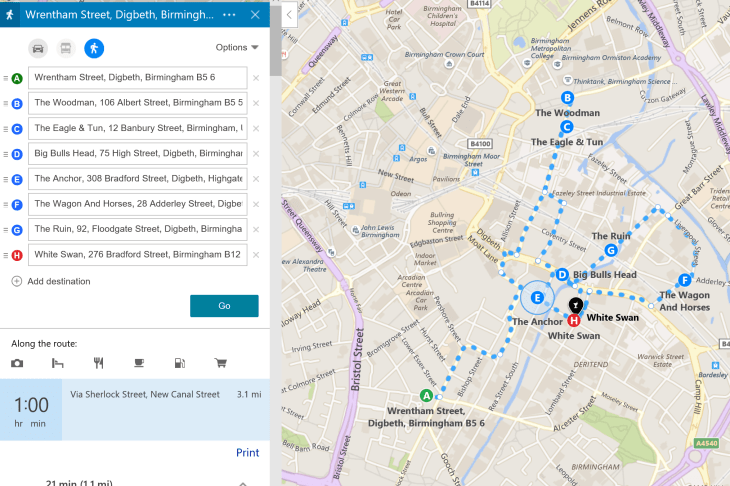The width and height of the screenshot is (730, 486).
Task: Show shopping cart icon along route
Action: (x=220, y=363)
